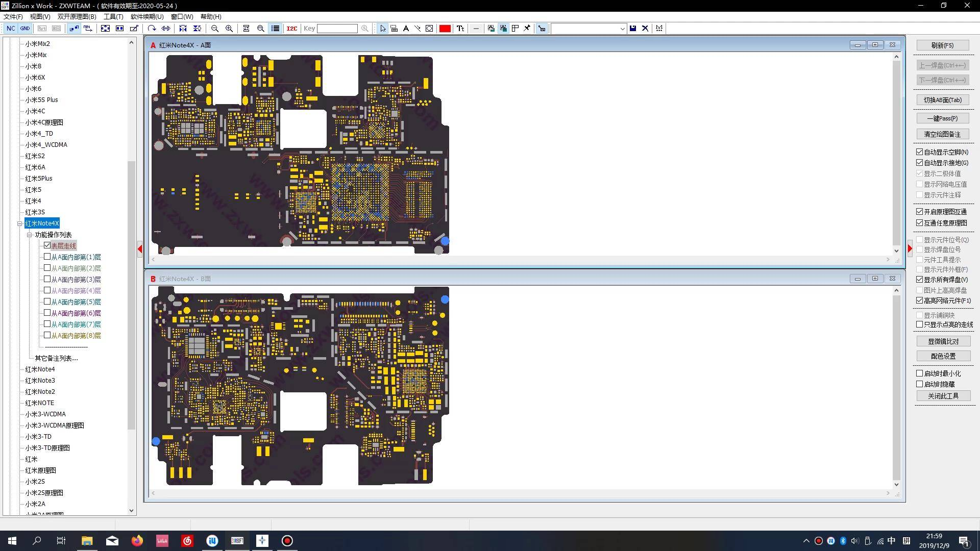980x551 pixels.
Task: Click the 配色设置 button
Action: pos(942,356)
